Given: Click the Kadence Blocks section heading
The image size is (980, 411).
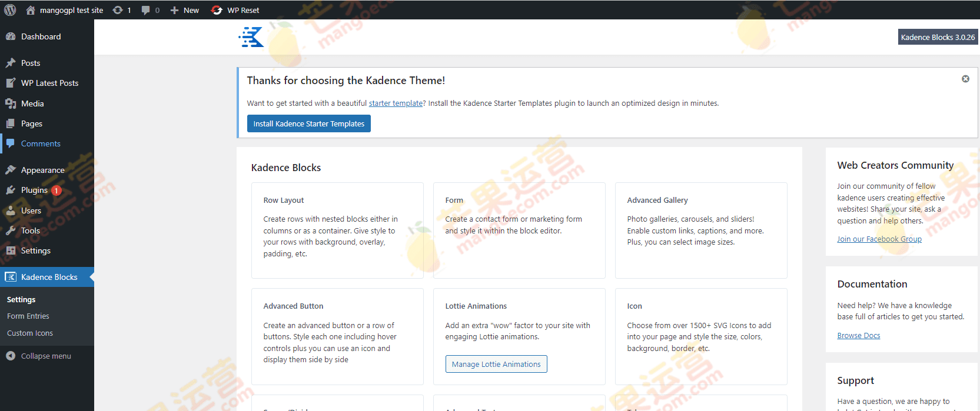Looking at the screenshot, I should pyautogui.click(x=286, y=168).
